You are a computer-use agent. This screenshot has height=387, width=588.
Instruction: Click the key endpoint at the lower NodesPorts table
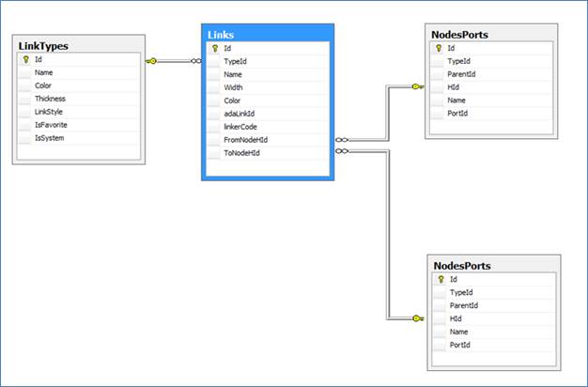[417, 319]
